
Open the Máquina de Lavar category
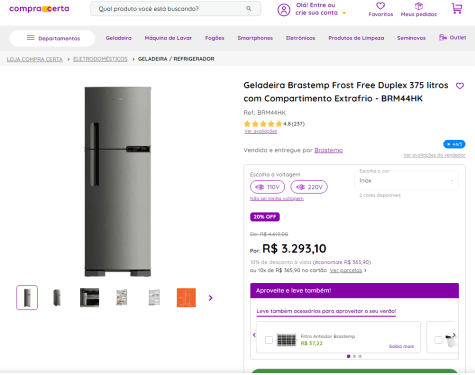point(168,38)
